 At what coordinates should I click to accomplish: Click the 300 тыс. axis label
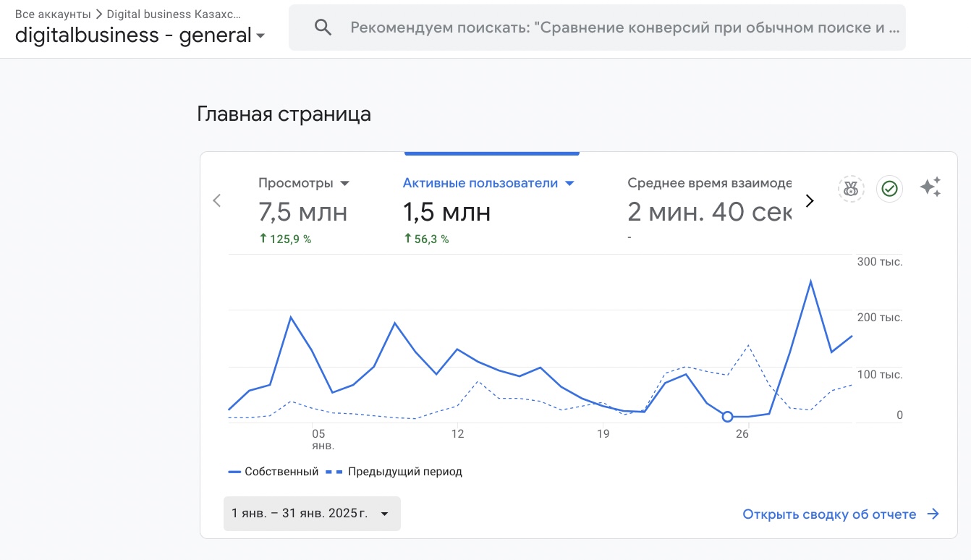pos(879,261)
